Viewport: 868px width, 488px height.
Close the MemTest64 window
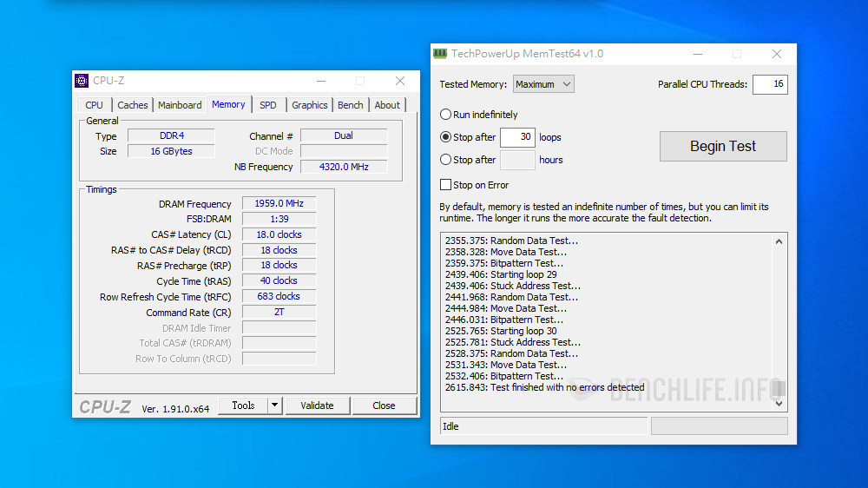click(x=776, y=54)
